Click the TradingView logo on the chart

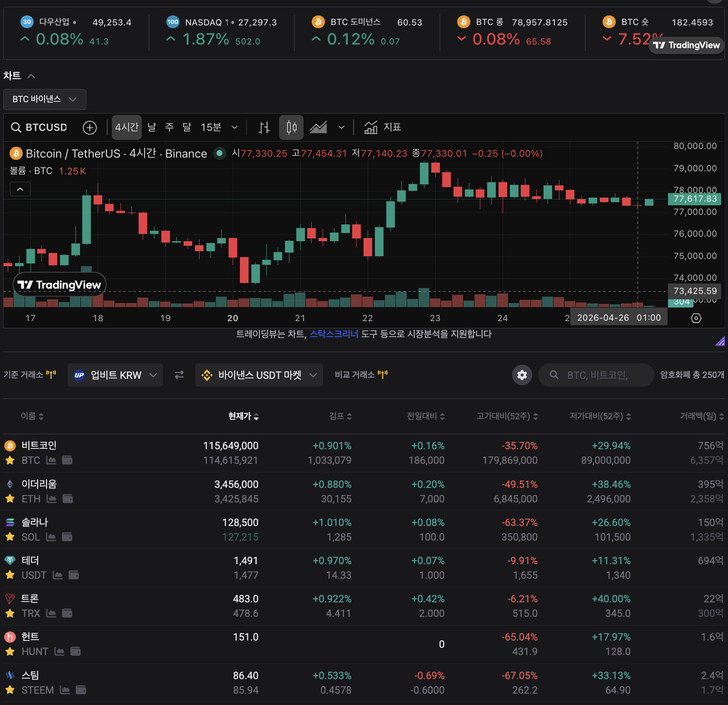(60, 285)
